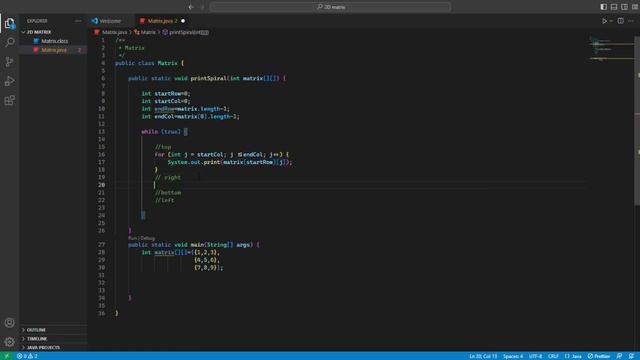Click the Run | Debug code lens above main
Image resolution: width=640 pixels, height=360 pixels.
141,238
